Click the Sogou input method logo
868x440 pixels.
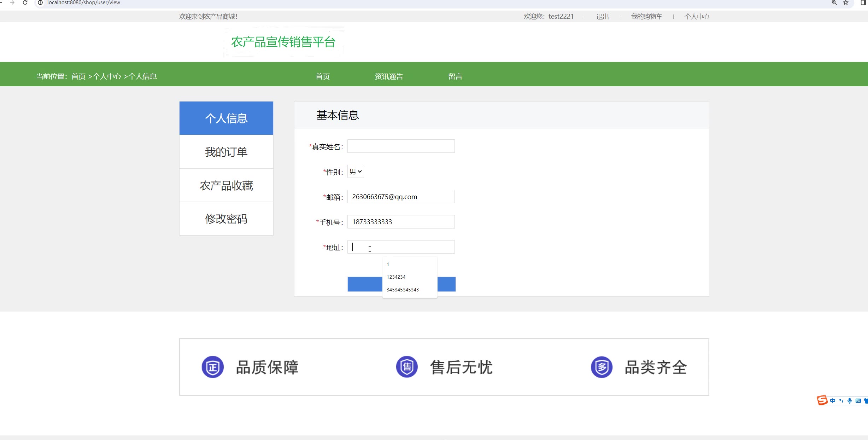tap(822, 400)
